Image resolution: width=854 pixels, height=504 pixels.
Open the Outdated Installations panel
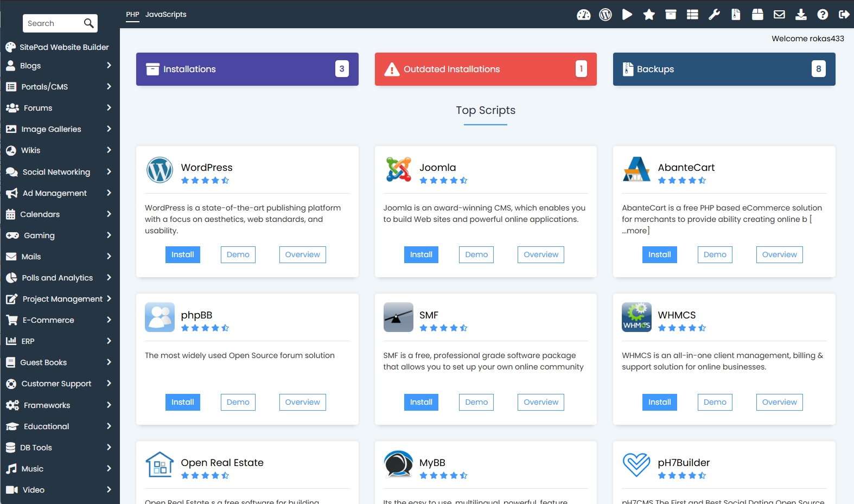486,69
